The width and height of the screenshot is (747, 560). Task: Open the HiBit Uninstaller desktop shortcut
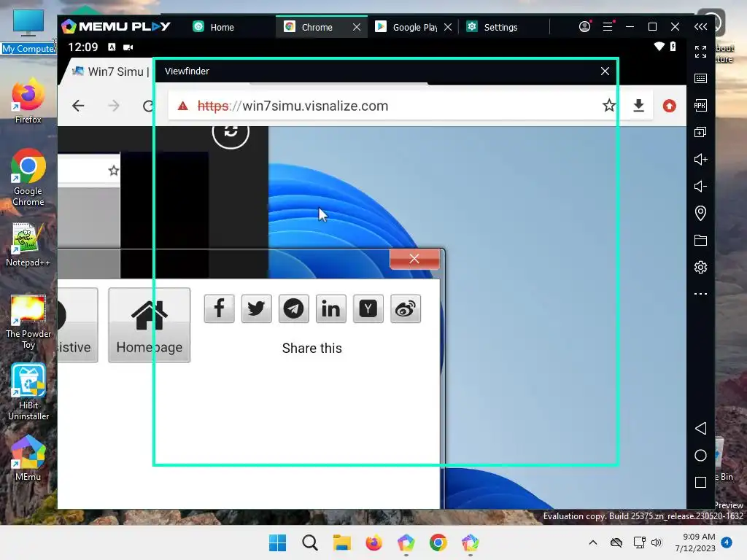(28, 392)
